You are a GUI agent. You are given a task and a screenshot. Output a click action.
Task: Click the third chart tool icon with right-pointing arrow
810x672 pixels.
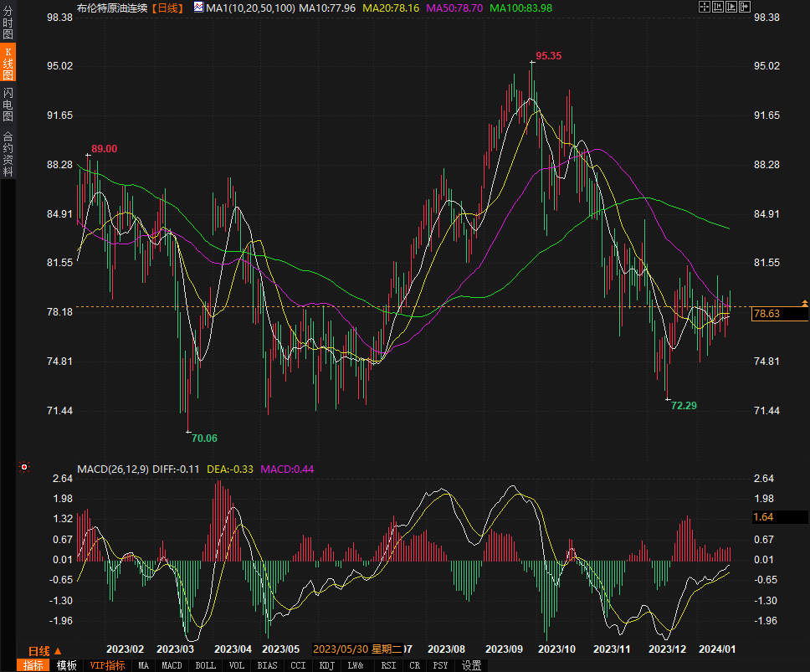(x=731, y=7)
